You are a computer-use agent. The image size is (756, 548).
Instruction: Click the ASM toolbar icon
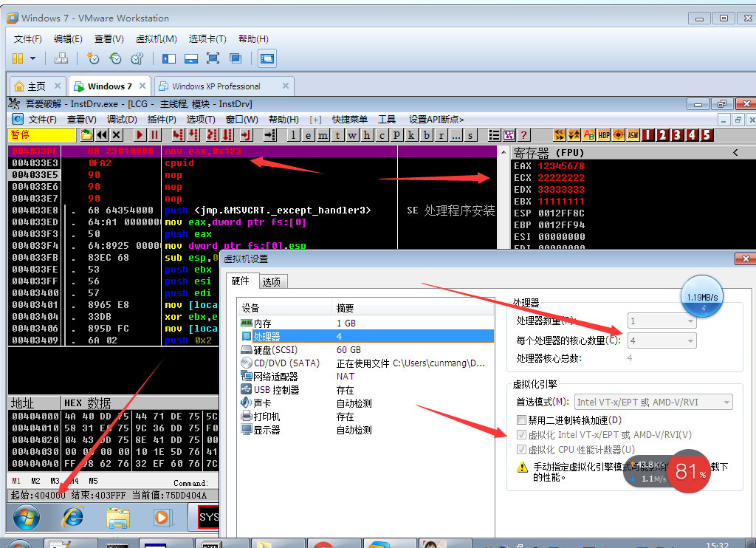(633, 135)
